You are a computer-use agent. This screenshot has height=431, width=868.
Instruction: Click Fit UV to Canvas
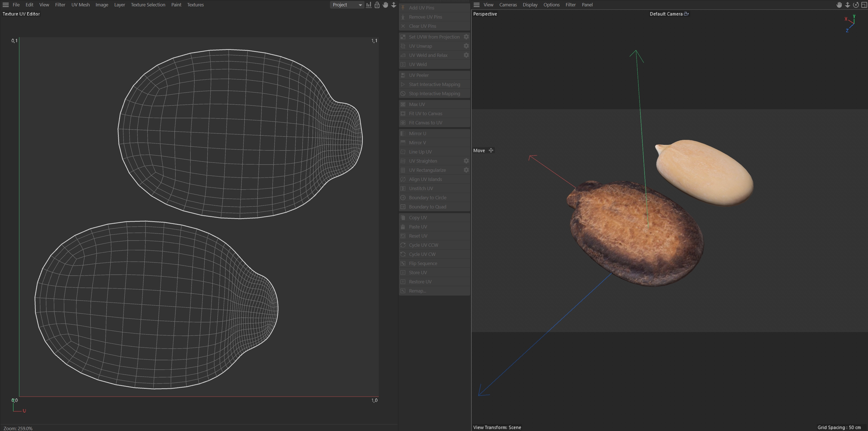425,114
